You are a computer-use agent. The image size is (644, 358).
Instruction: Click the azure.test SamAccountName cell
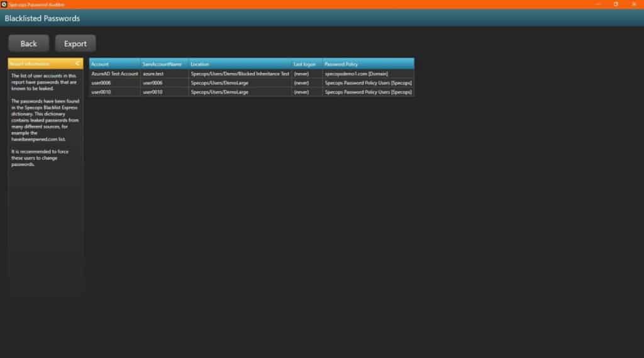click(x=164, y=74)
